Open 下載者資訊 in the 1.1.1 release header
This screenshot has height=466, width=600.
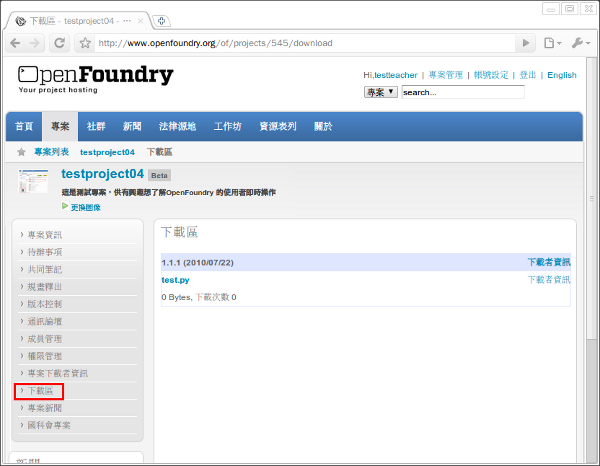click(x=549, y=262)
